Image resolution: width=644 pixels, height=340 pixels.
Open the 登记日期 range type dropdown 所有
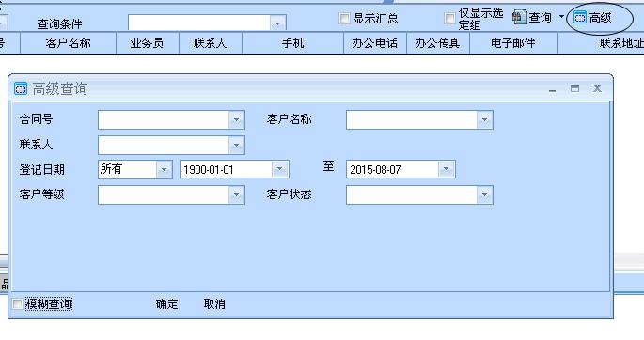point(164,169)
